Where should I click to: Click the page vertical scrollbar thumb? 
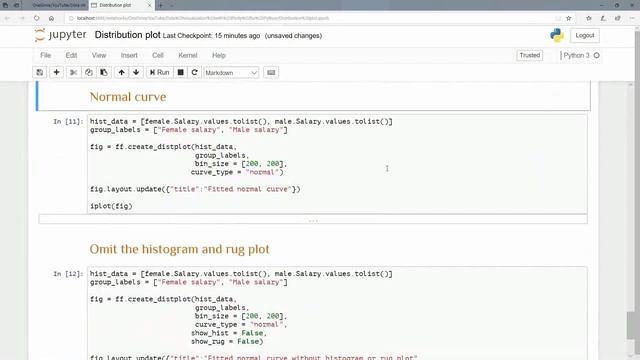(631, 325)
